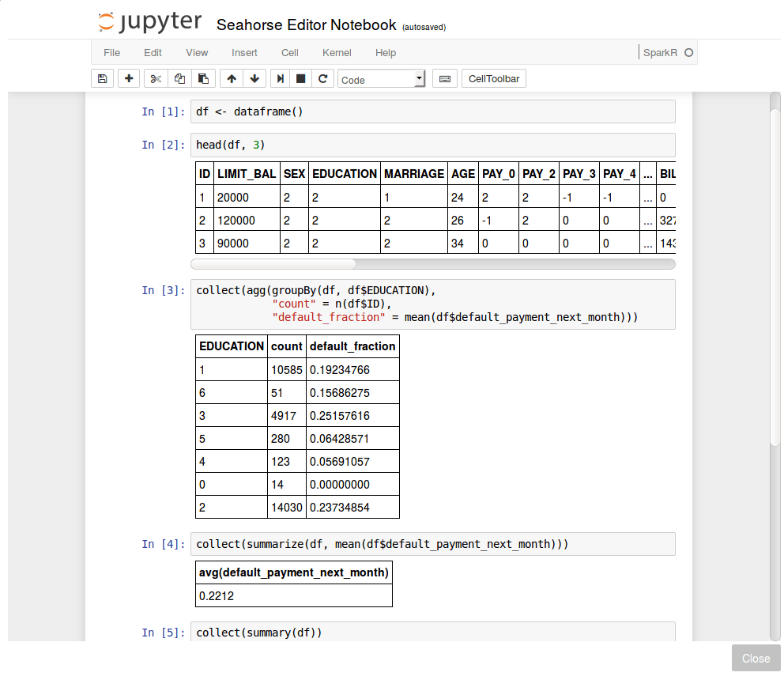Click the Seahorse Editor Notebook title
Viewport: 784px width, 695px height.
[x=306, y=25]
